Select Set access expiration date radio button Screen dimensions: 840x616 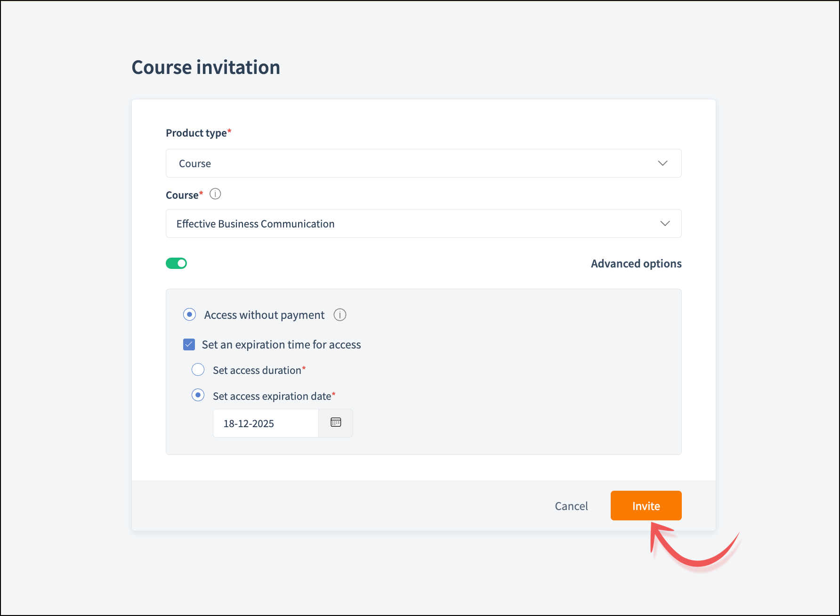coord(198,395)
